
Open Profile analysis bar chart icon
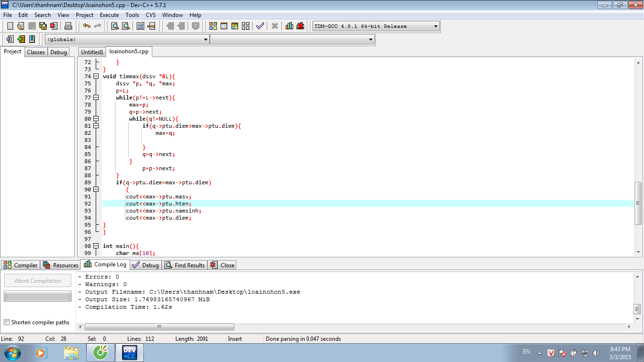point(289,26)
